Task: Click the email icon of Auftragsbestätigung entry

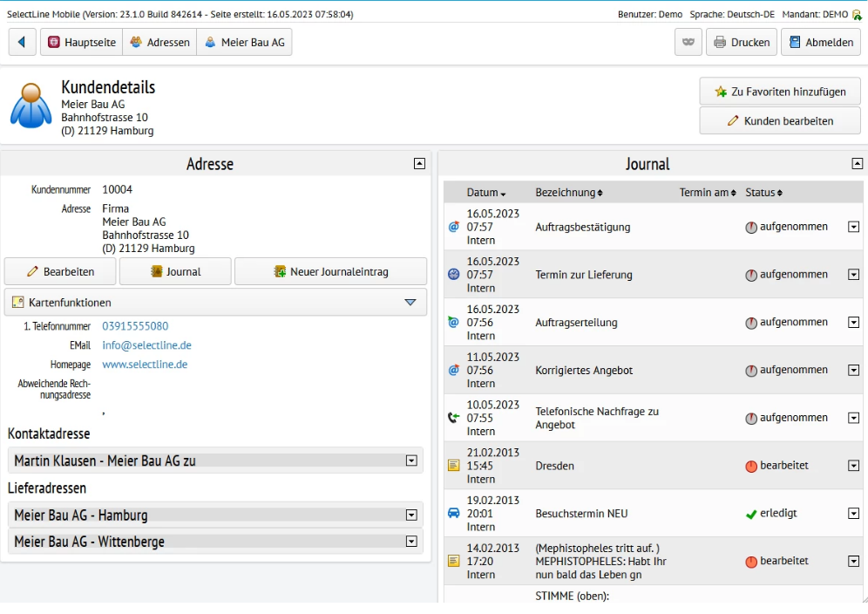Action: 453,227
